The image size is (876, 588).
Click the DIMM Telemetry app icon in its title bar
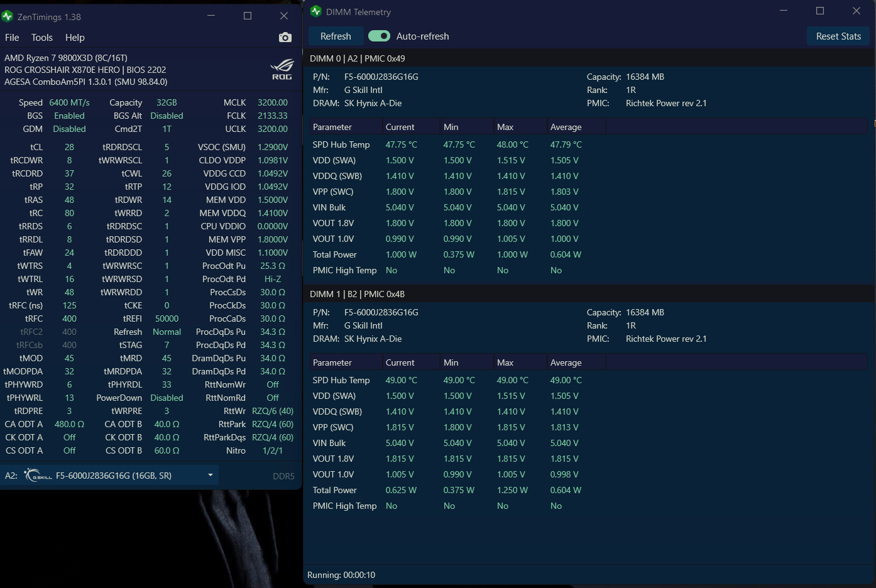(316, 11)
